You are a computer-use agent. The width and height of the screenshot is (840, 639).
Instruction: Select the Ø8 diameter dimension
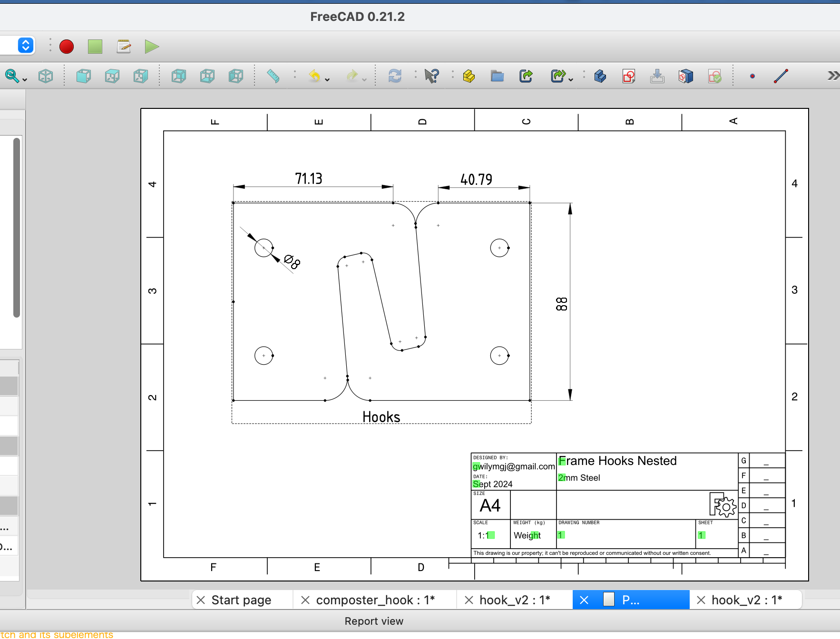(x=292, y=261)
